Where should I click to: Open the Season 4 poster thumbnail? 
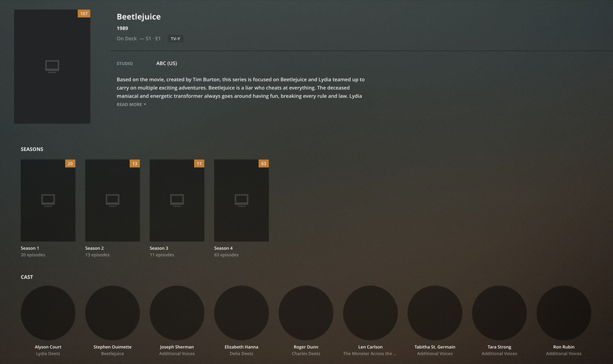click(x=241, y=200)
